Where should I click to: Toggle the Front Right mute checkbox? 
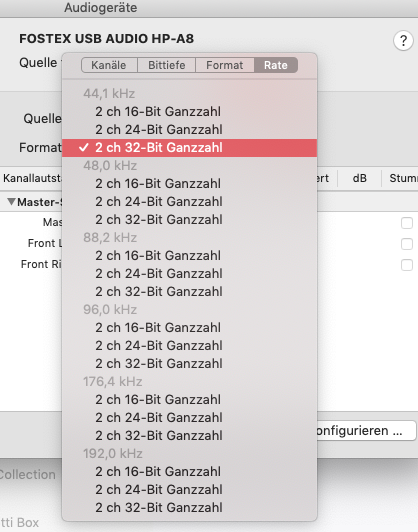(x=406, y=265)
